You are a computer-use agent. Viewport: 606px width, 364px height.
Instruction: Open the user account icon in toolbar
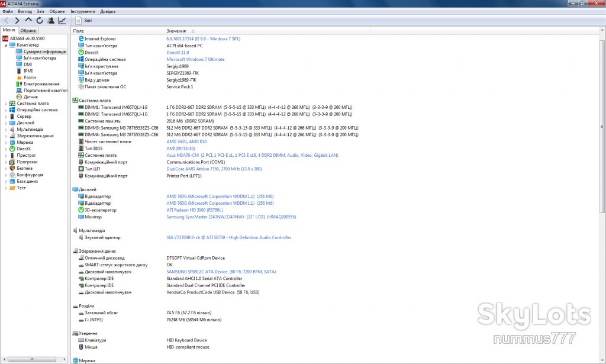[x=51, y=21]
